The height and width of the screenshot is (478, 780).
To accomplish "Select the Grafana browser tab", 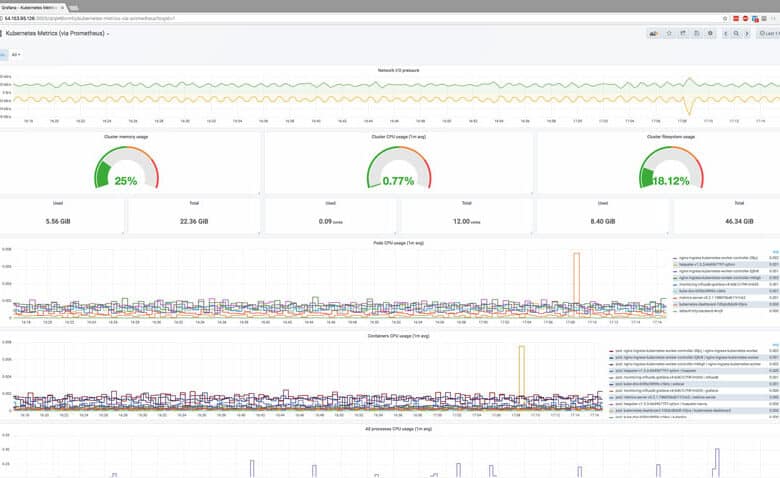I will 32,7.
